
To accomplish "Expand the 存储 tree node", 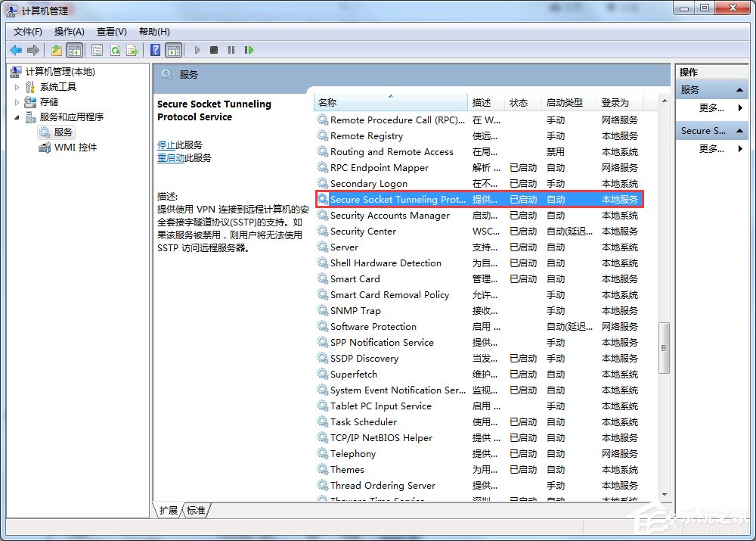I will tap(18, 101).
